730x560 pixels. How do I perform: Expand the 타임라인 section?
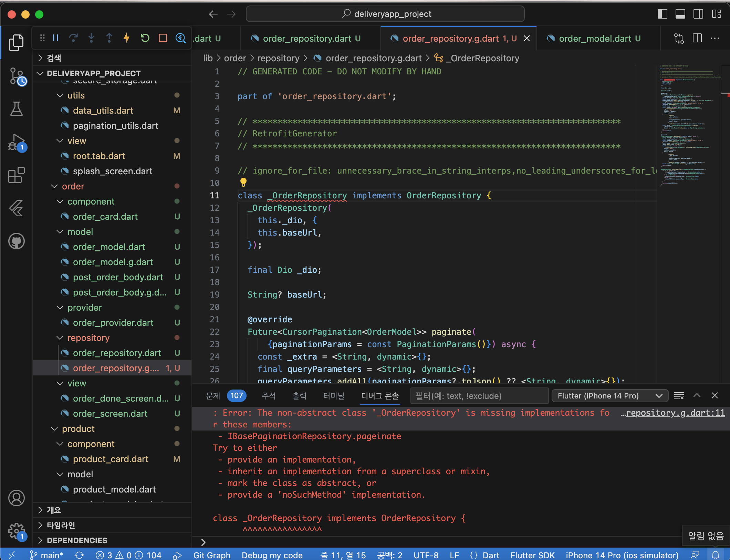(113, 525)
